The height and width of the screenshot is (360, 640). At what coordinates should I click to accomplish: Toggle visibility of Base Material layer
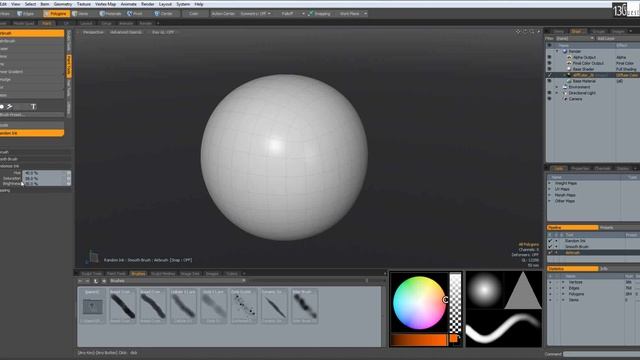coord(549,81)
